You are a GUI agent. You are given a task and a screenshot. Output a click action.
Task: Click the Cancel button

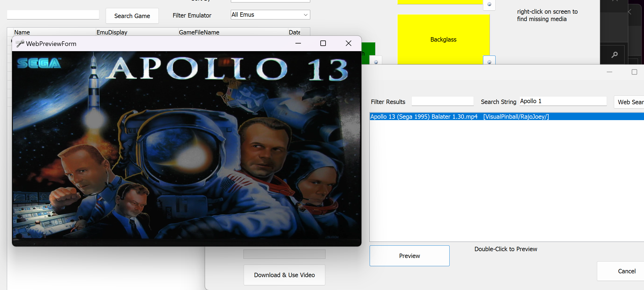point(627,271)
